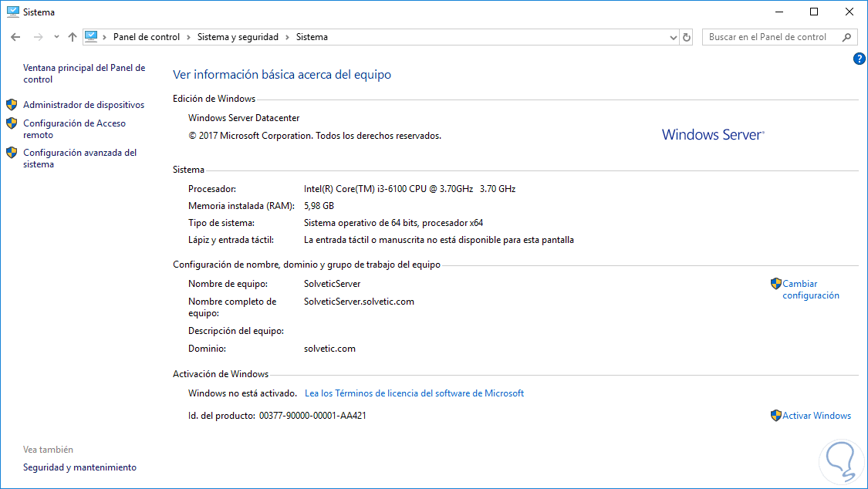The width and height of the screenshot is (868, 489).
Task: Click the back navigation arrow
Action: point(15,37)
